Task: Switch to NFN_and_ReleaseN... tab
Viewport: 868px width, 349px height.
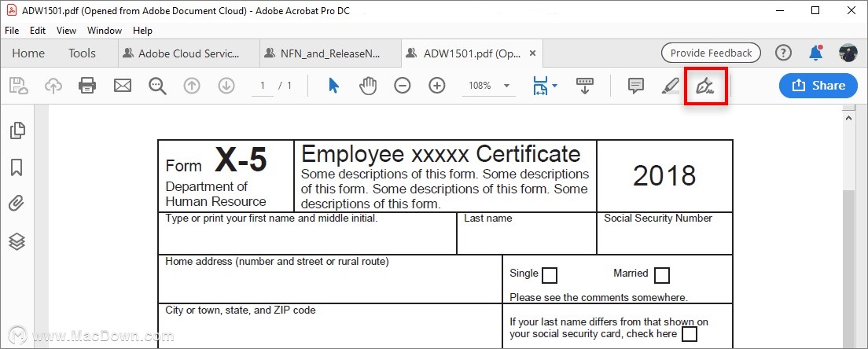Action: (330, 53)
